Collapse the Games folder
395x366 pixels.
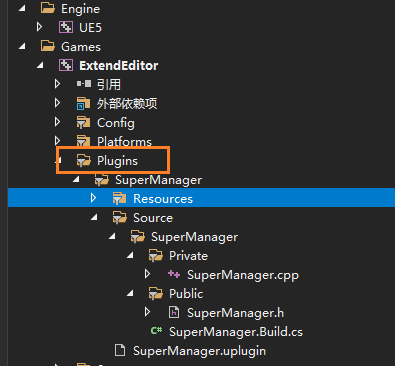point(22,47)
